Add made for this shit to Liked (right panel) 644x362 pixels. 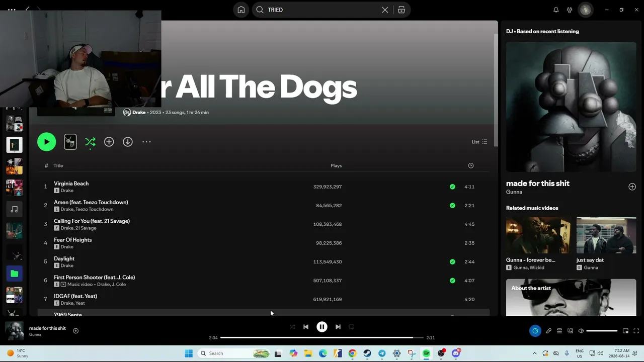pyautogui.click(x=632, y=187)
